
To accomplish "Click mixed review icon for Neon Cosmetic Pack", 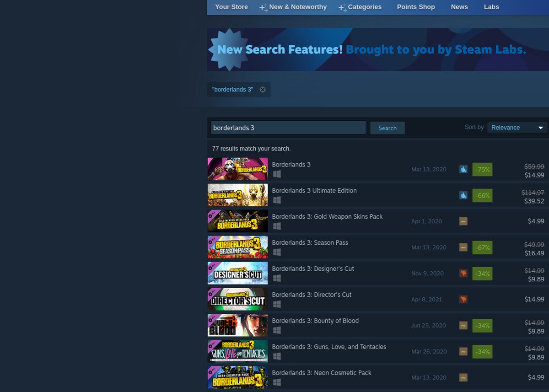I will pos(463,378).
